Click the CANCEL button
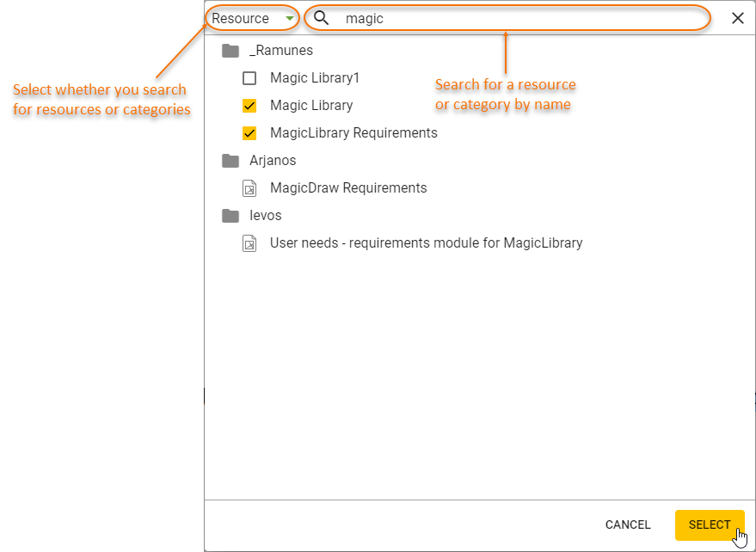This screenshot has width=756, height=552. 628,525
